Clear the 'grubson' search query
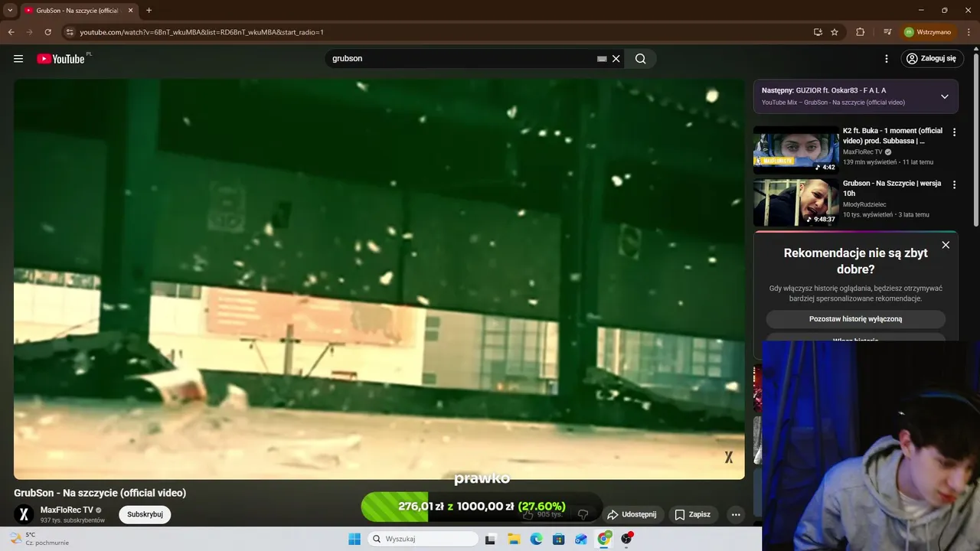This screenshot has width=980, height=551. pos(616,59)
